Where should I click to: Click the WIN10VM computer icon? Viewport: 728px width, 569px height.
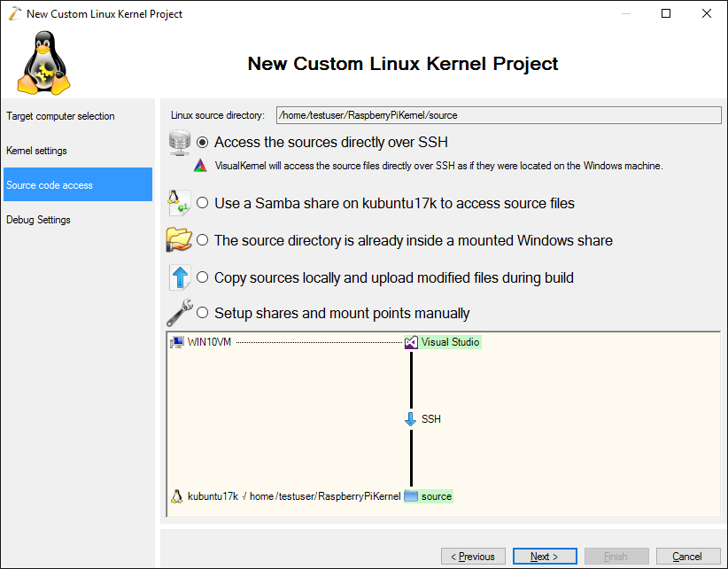[177, 342]
